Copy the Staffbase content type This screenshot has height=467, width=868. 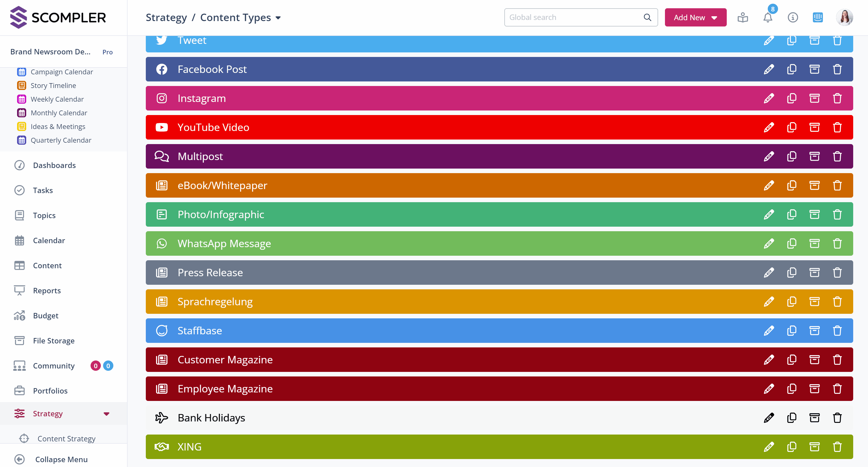click(791, 331)
